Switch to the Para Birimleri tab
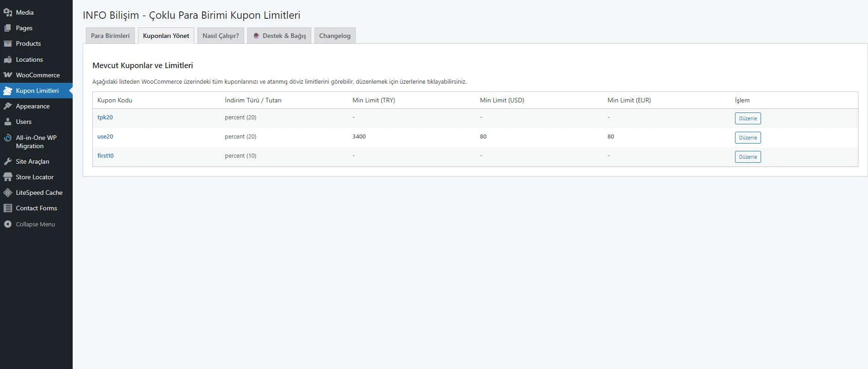Image resolution: width=868 pixels, height=369 pixels. [110, 36]
